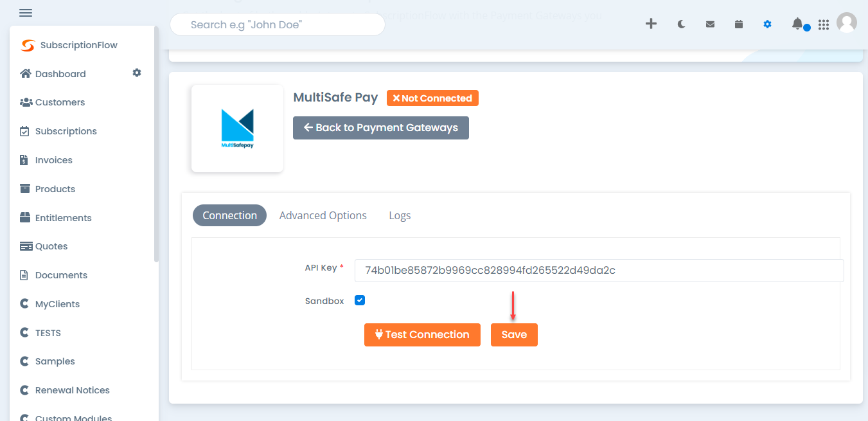Click the MyClients module icon

[24, 304]
